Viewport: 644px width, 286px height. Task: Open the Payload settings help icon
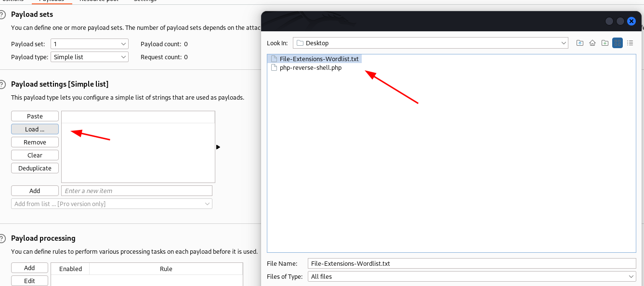click(x=2, y=84)
